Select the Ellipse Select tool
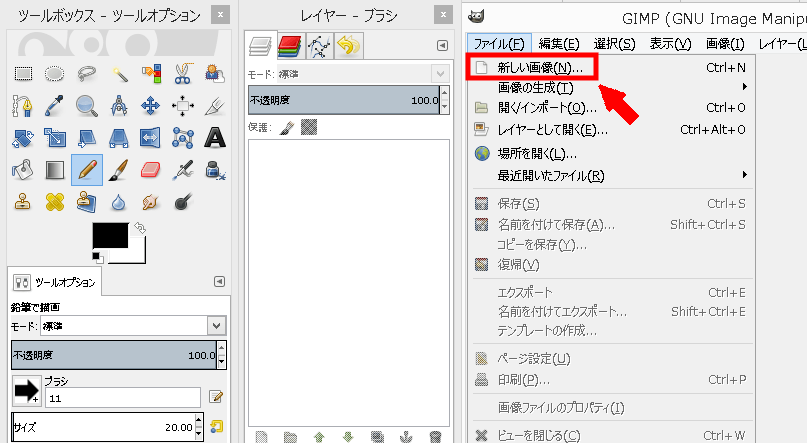Screen dimensions: 807x443 click(x=55, y=74)
